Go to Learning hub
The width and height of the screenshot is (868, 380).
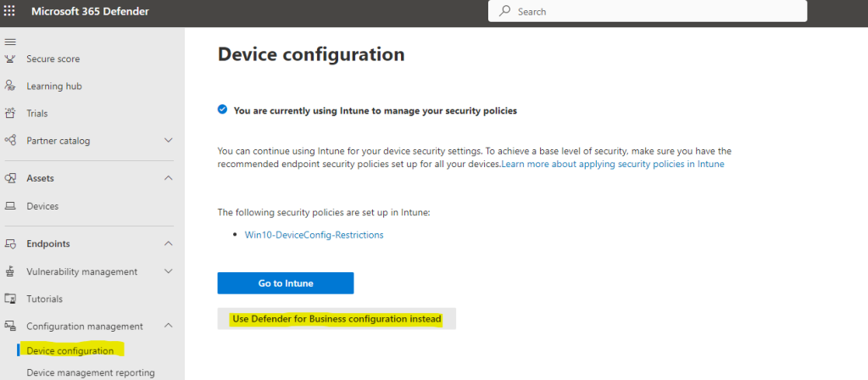pos(54,86)
